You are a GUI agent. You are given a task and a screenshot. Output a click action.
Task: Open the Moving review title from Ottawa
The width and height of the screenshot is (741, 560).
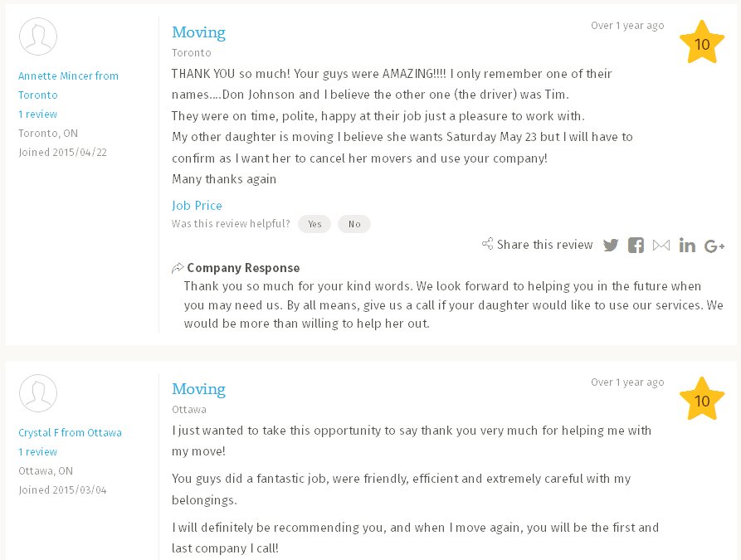[x=198, y=389]
